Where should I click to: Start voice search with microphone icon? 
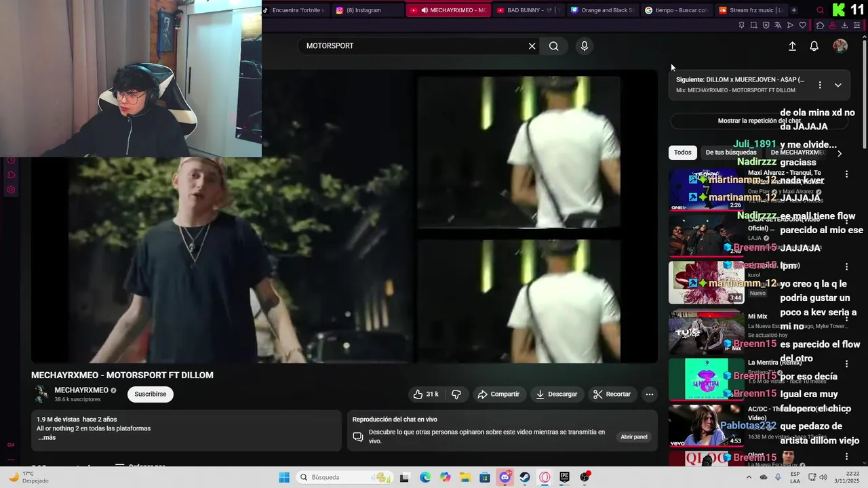pos(585,46)
